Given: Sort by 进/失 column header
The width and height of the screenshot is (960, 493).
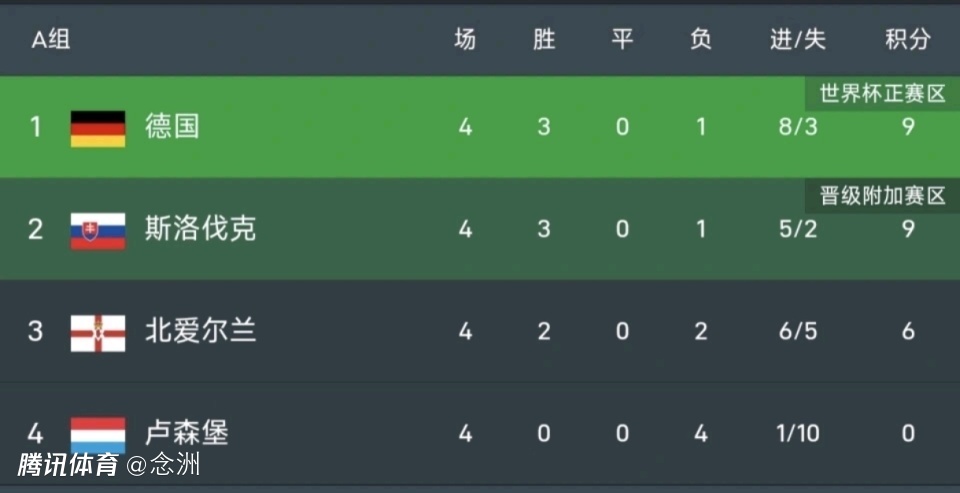Looking at the screenshot, I should click(x=798, y=40).
